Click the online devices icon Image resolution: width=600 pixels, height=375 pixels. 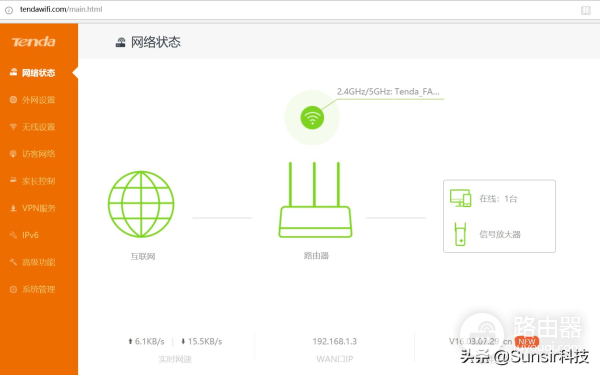tap(460, 198)
